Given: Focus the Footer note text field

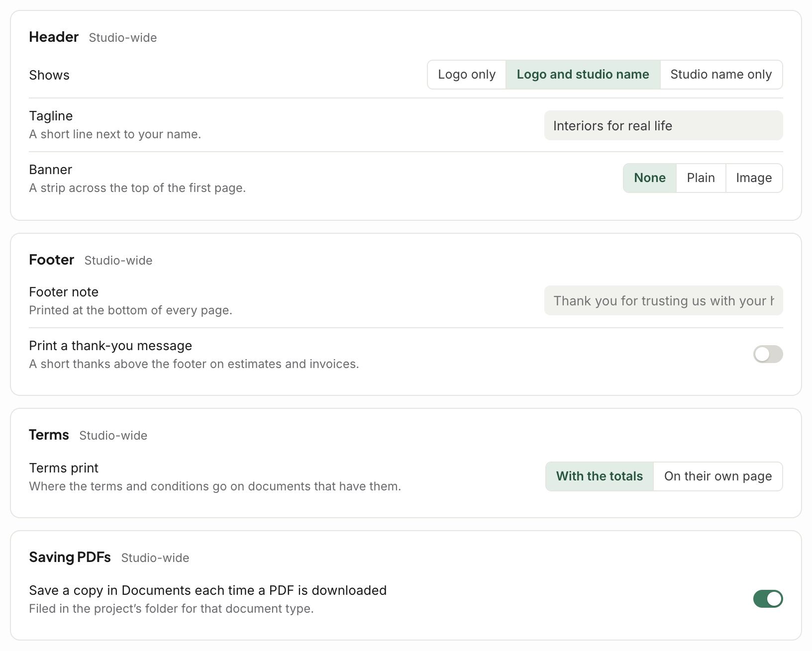Looking at the screenshot, I should coord(663,300).
